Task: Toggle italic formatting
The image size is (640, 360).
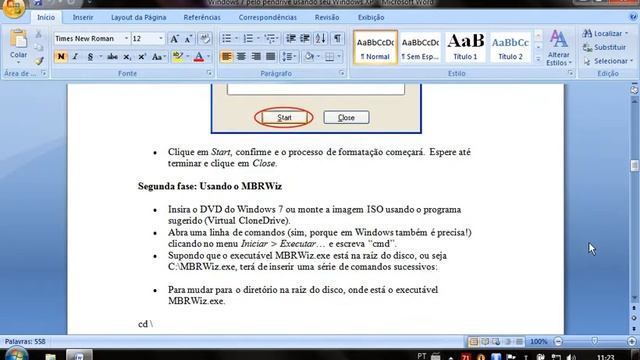Action: click(x=75, y=57)
